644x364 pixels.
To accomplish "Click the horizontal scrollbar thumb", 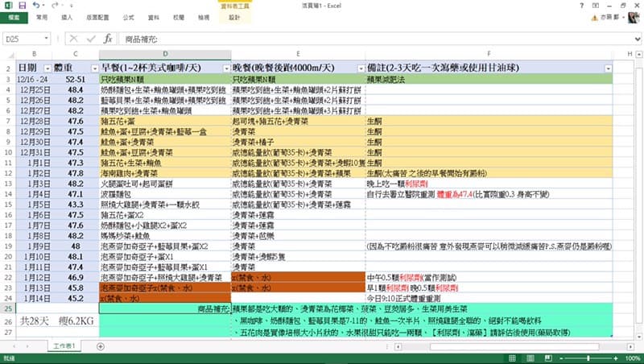I will pos(514,347).
